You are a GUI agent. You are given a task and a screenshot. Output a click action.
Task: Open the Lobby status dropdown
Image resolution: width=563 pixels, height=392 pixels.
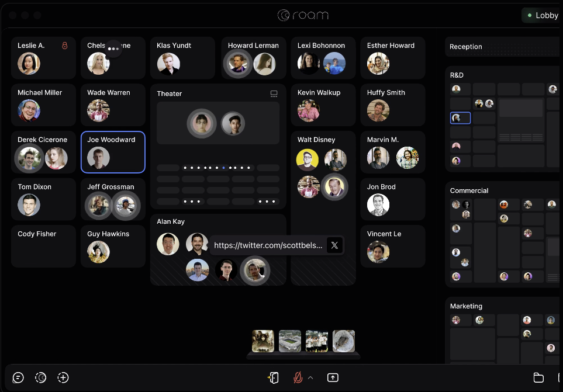pyautogui.click(x=541, y=15)
